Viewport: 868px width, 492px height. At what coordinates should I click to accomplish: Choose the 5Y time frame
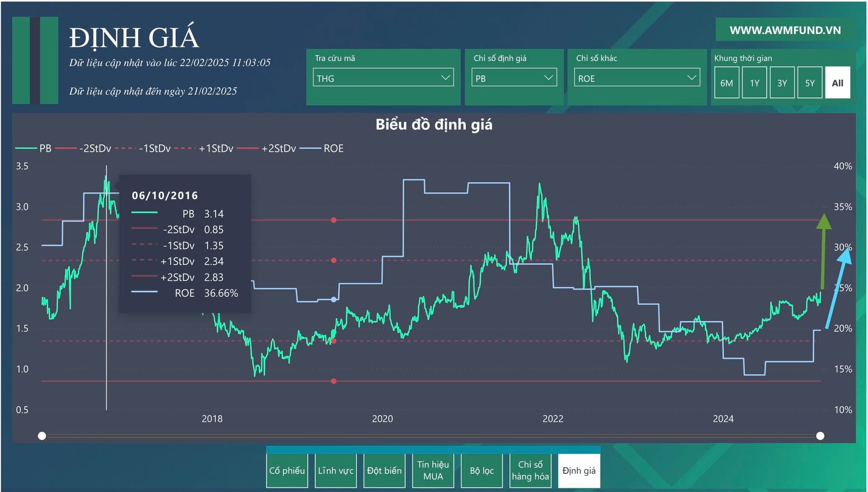pos(810,83)
